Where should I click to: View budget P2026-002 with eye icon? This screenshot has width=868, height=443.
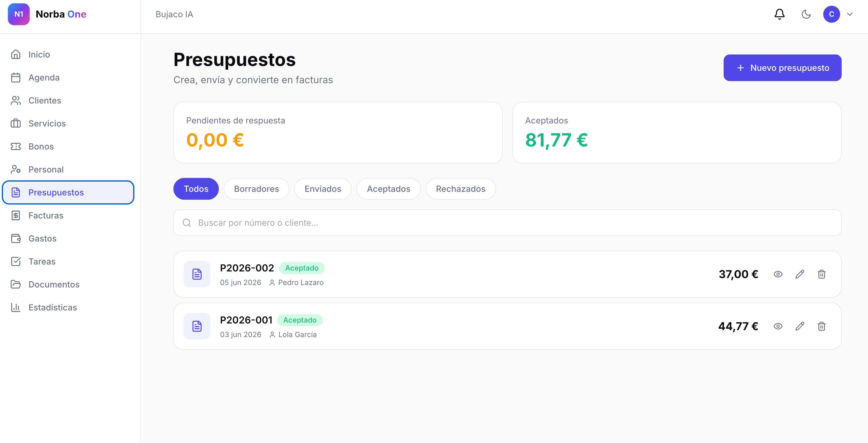coord(778,274)
